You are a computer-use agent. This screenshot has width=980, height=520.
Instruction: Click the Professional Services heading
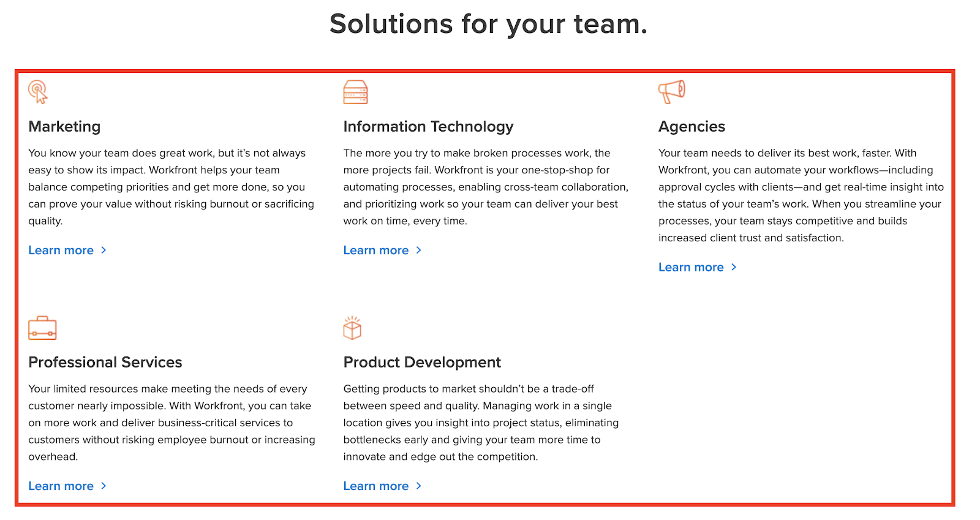click(105, 362)
